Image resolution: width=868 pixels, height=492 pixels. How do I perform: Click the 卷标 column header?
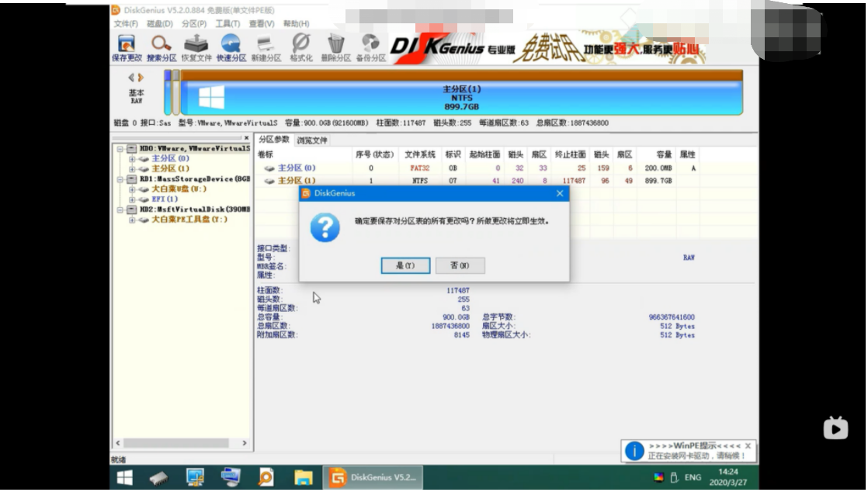click(x=304, y=154)
